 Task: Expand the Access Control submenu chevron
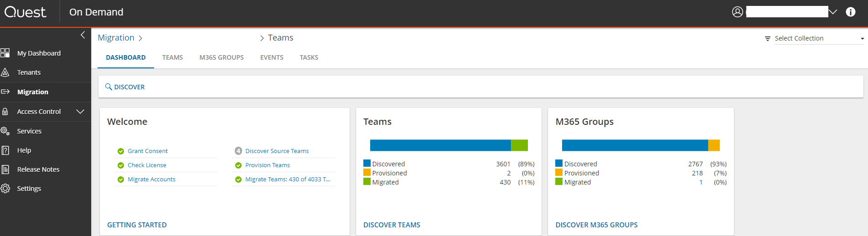tap(80, 111)
